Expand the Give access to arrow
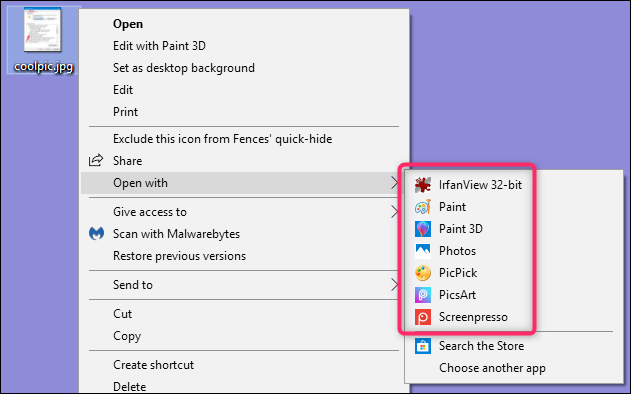The width and height of the screenshot is (631, 394). (394, 212)
